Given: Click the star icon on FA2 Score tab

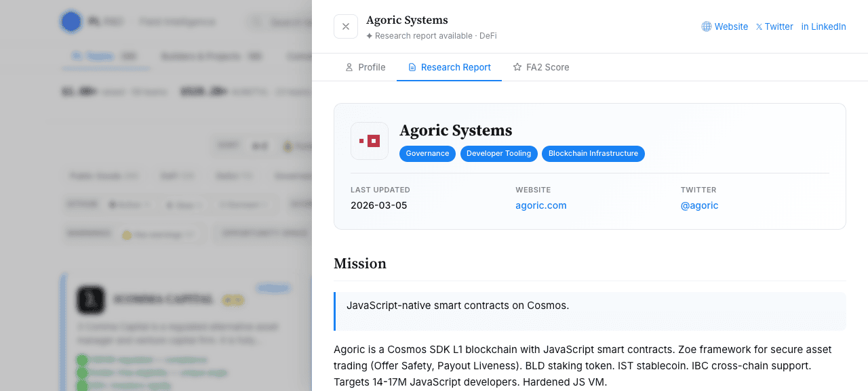Looking at the screenshot, I should pyautogui.click(x=517, y=67).
